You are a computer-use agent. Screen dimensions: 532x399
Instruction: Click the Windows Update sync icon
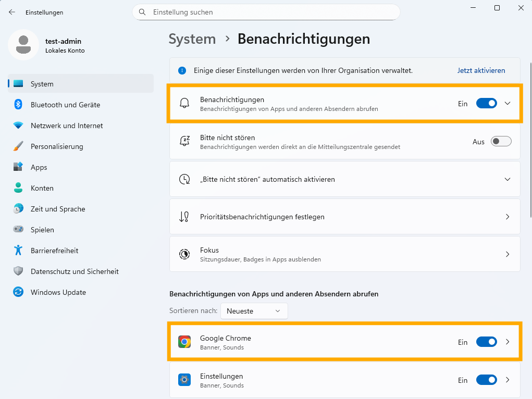click(x=18, y=292)
